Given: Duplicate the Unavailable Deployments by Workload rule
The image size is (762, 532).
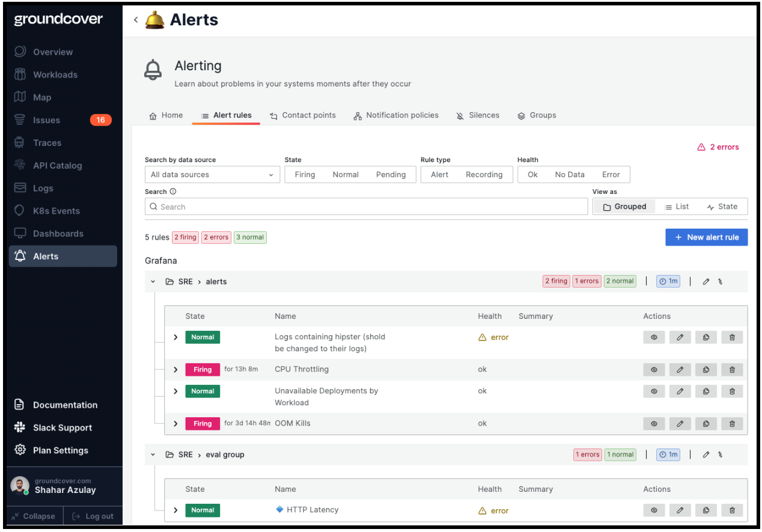Looking at the screenshot, I should point(706,391).
